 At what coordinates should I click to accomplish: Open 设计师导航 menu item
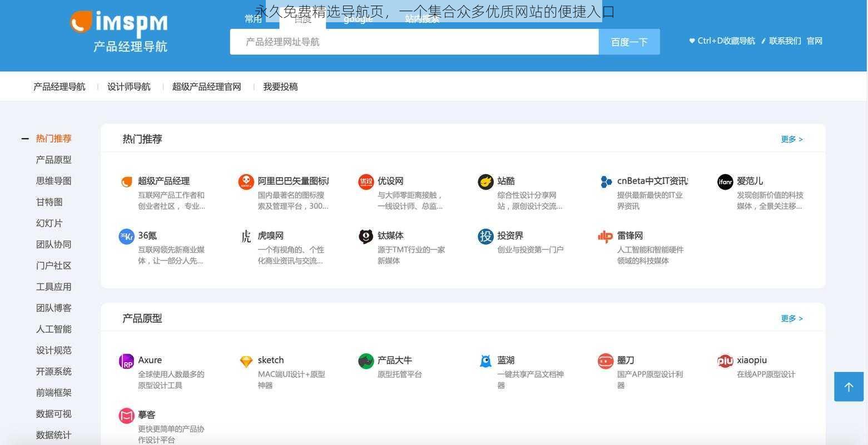click(x=129, y=87)
